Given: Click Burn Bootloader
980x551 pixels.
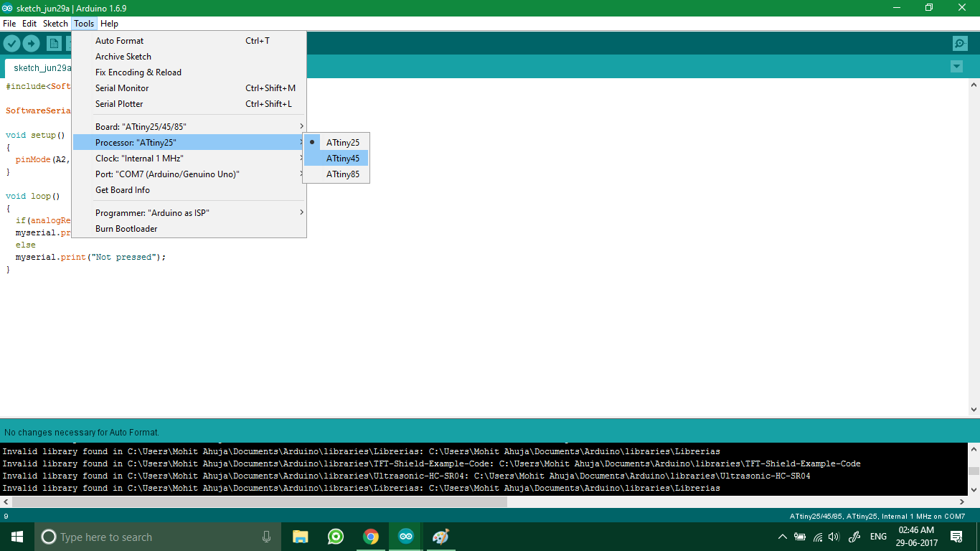Looking at the screenshot, I should (x=189, y=229).
